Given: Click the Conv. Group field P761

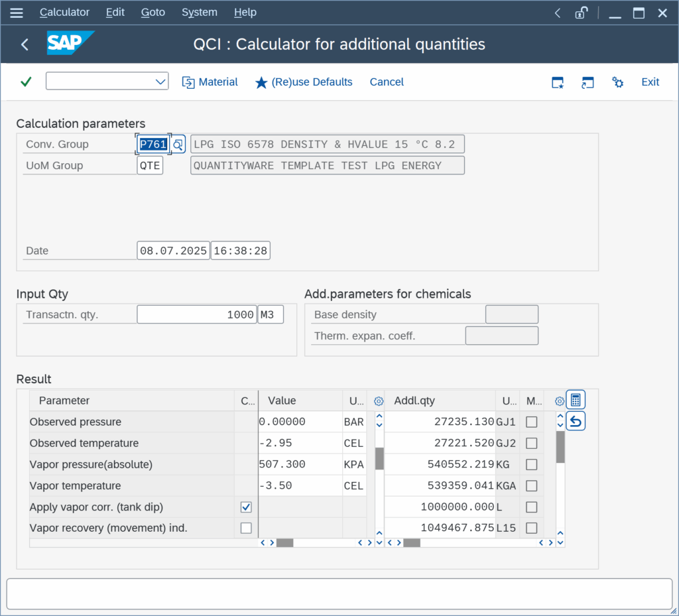Looking at the screenshot, I should coord(153,144).
